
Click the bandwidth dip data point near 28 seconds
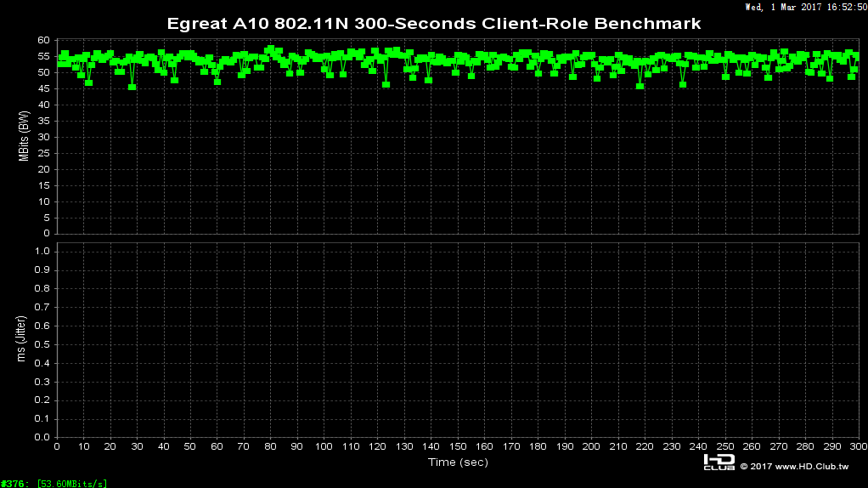[x=132, y=87]
